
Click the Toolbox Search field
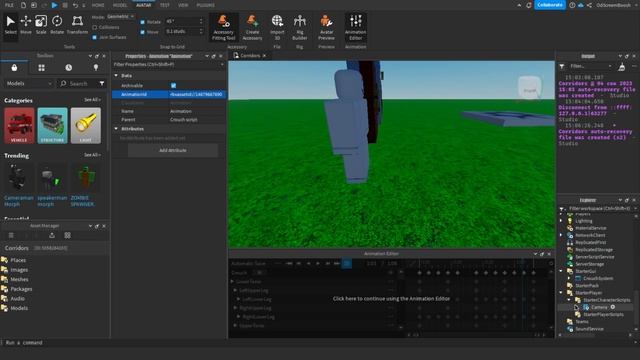(78, 84)
